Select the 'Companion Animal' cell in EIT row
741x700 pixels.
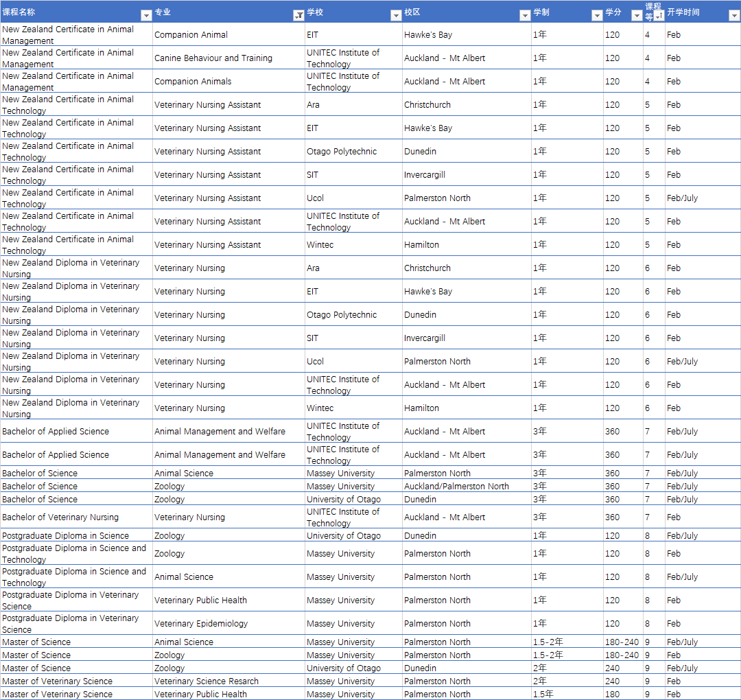point(228,34)
